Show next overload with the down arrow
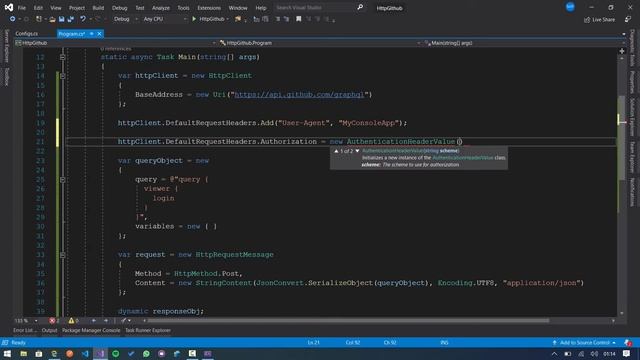This screenshot has width=640, height=360. point(358,151)
